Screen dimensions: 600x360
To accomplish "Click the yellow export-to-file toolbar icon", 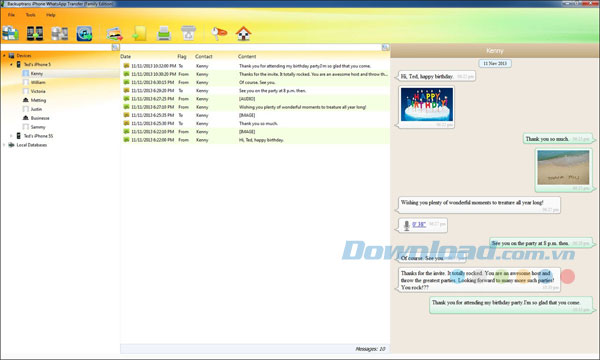I will 139,33.
